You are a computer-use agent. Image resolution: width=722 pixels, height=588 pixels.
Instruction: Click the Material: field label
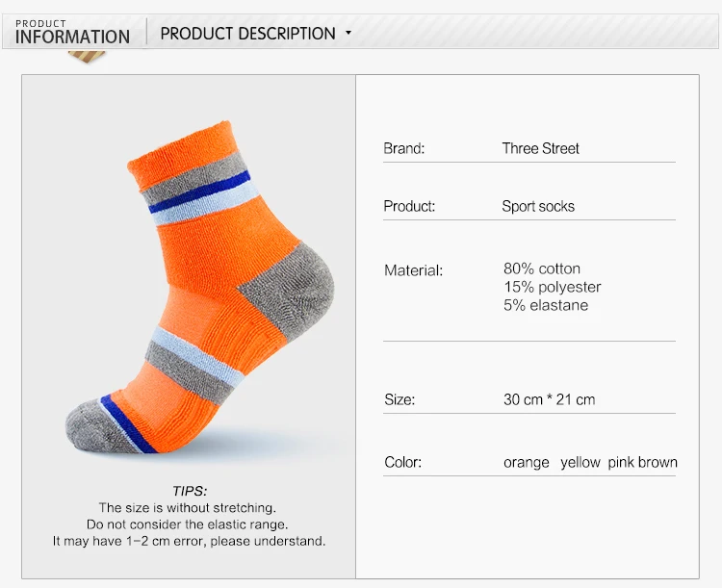[413, 270]
